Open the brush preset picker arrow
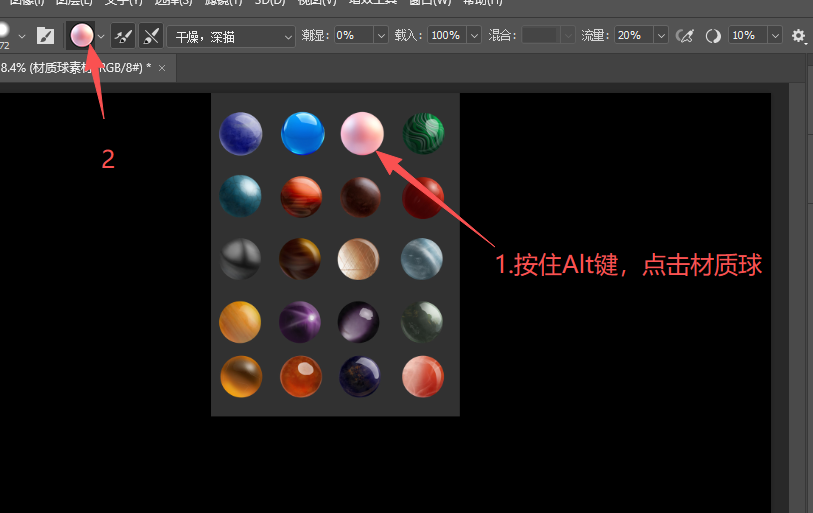 [x=22, y=36]
